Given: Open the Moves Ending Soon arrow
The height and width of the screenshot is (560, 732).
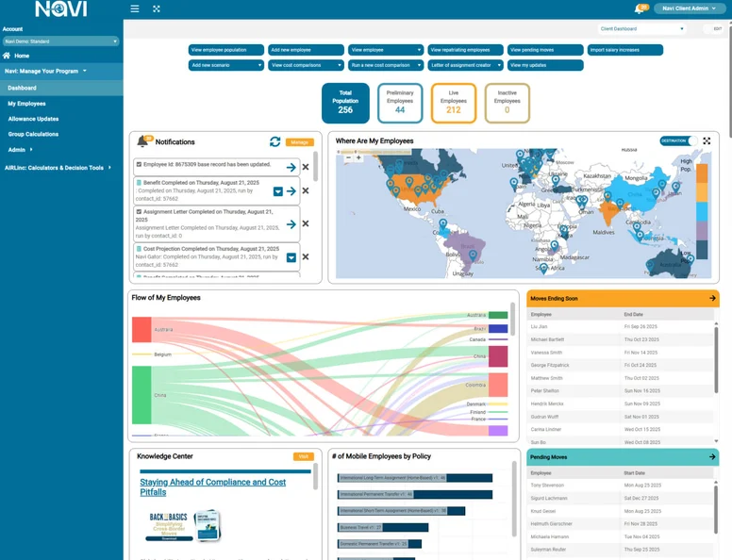Looking at the screenshot, I should [711, 298].
